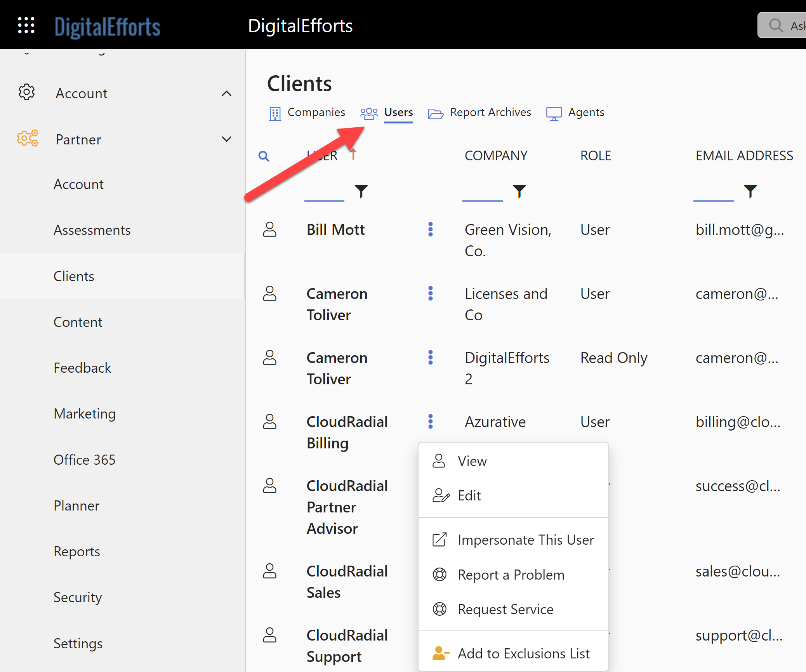Sort by the COMPANY column header
Image resolution: width=806 pixels, height=672 pixels.
tap(496, 156)
